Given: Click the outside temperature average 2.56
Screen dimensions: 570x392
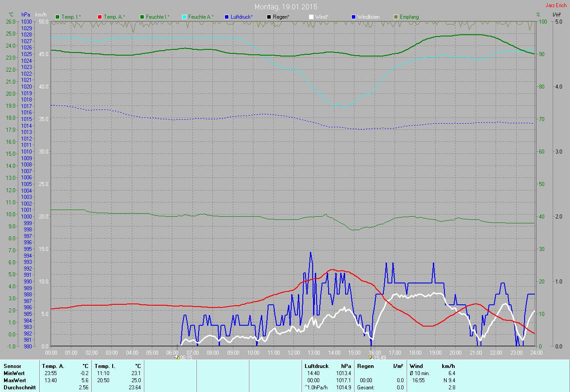Looking at the screenshot, I should tap(84, 387).
